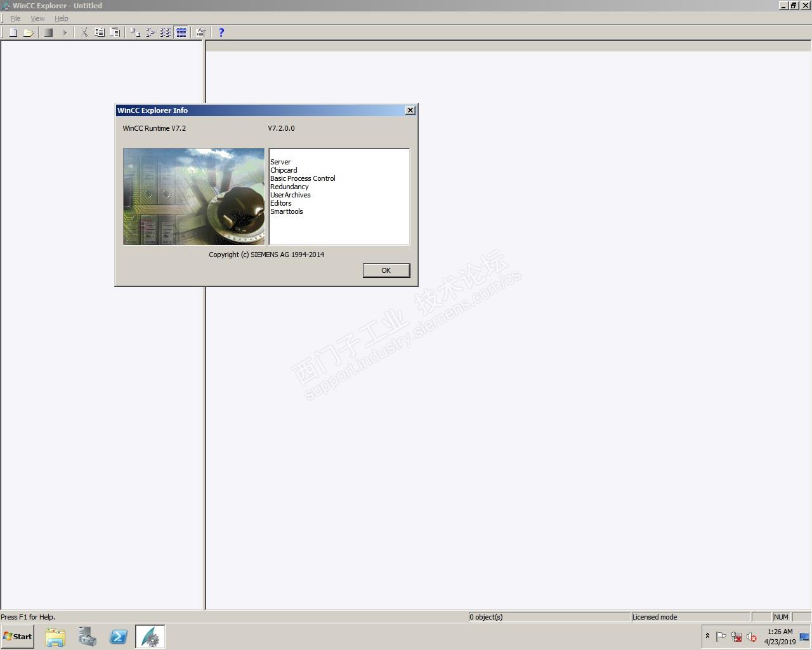Click the Activate runtime play icon
This screenshot has height=650, width=812.
(64, 32)
